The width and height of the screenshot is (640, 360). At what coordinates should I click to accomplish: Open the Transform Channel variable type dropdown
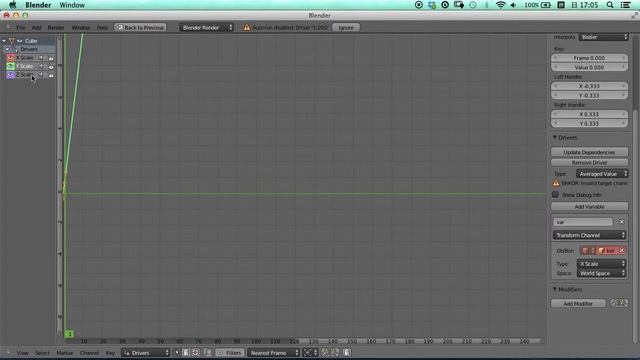click(x=590, y=236)
